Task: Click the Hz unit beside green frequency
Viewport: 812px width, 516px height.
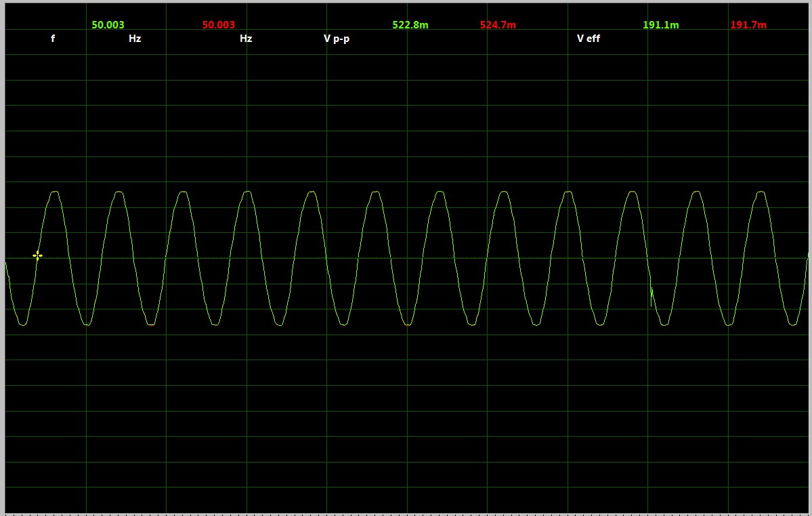Action: click(135, 39)
